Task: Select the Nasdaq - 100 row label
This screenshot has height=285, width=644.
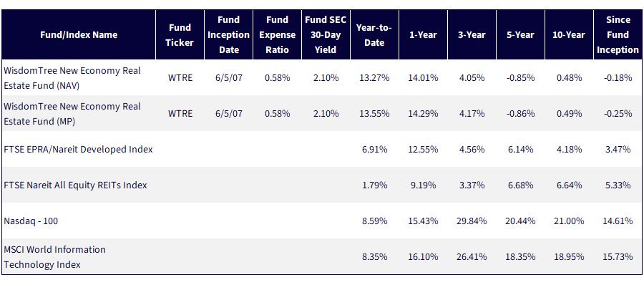Action: (x=31, y=221)
